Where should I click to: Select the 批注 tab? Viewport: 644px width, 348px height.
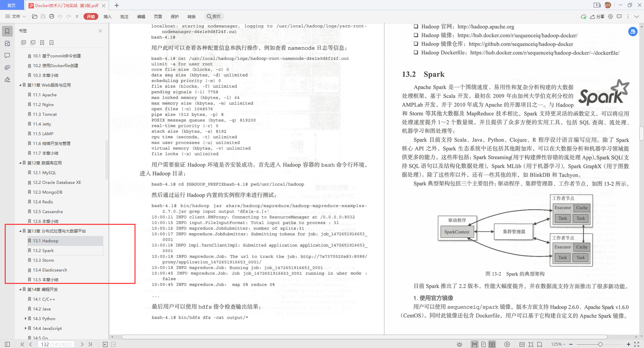coord(124,16)
